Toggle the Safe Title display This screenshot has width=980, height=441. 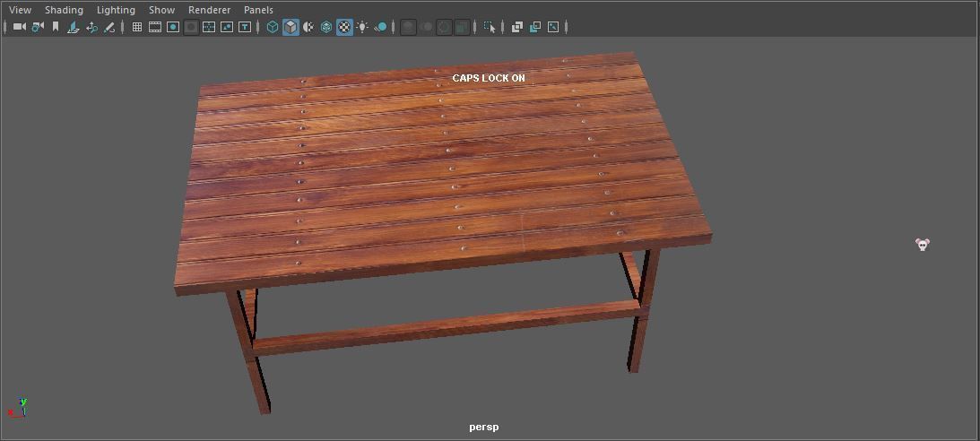pos(245,27)
